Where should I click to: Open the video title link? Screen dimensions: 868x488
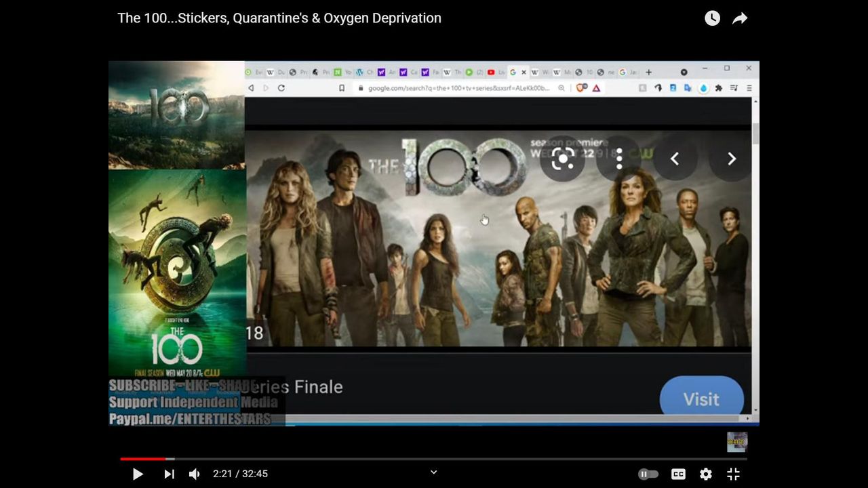tap(279, 18)
